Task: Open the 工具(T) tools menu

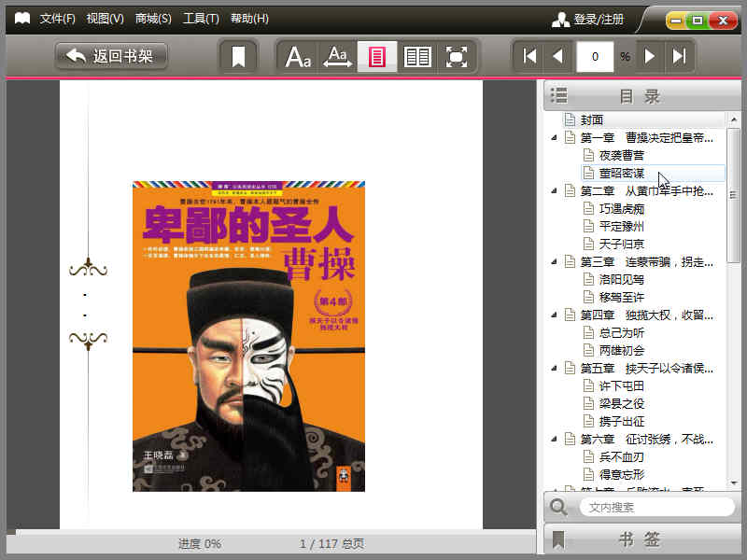Action: pos(201,19)
